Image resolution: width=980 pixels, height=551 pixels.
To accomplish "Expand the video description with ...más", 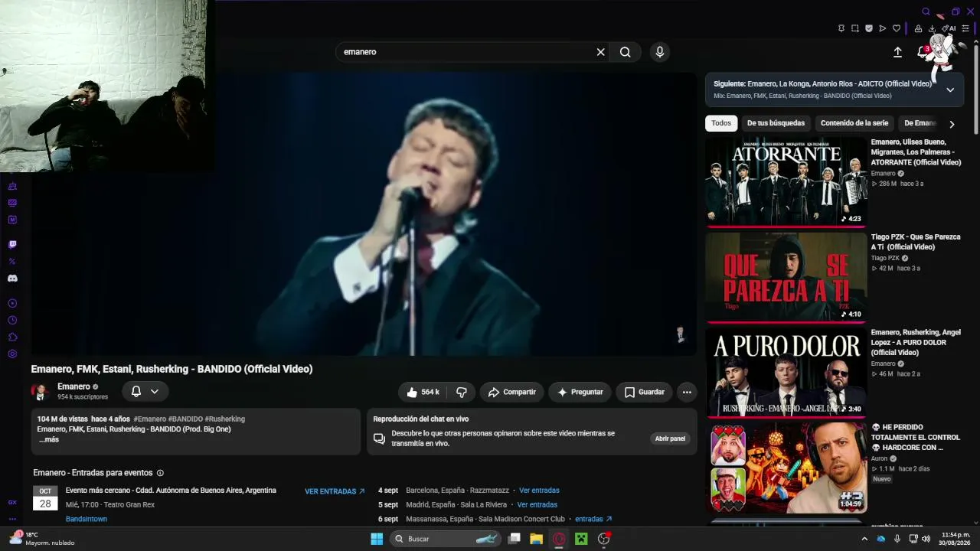I will click(x=49, y=440).
